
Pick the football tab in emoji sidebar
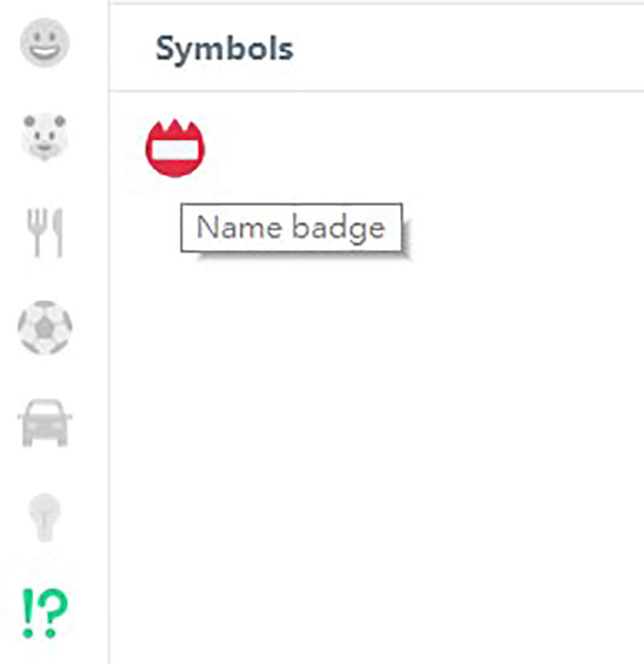point(45,328)
